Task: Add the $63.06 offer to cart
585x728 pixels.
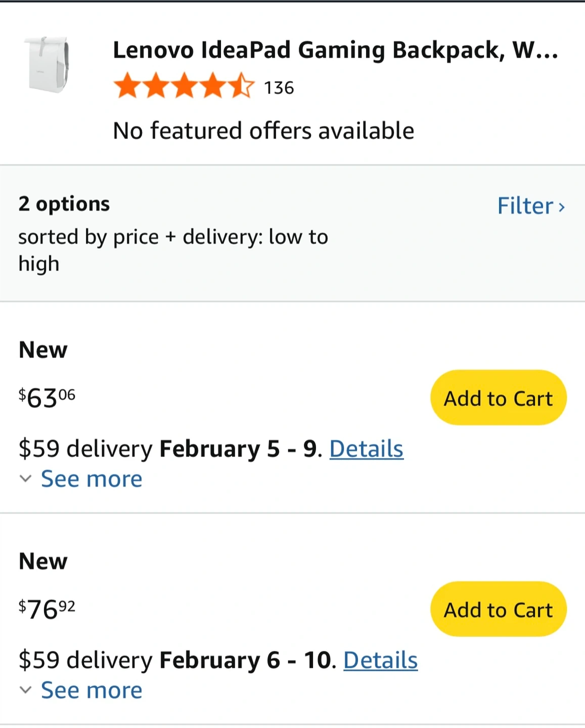Action: pyautogui.click(x=498, y=398)
